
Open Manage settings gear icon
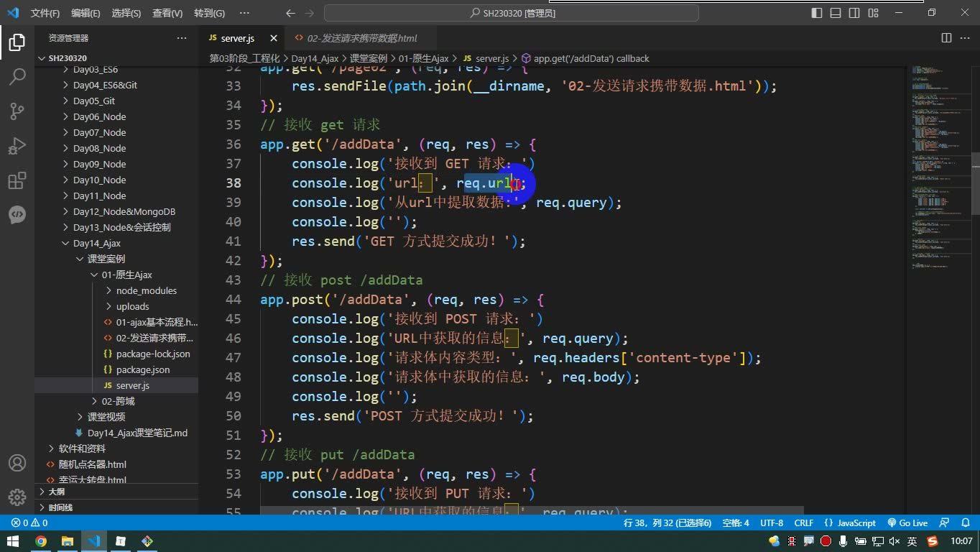(x=17, y=497)
